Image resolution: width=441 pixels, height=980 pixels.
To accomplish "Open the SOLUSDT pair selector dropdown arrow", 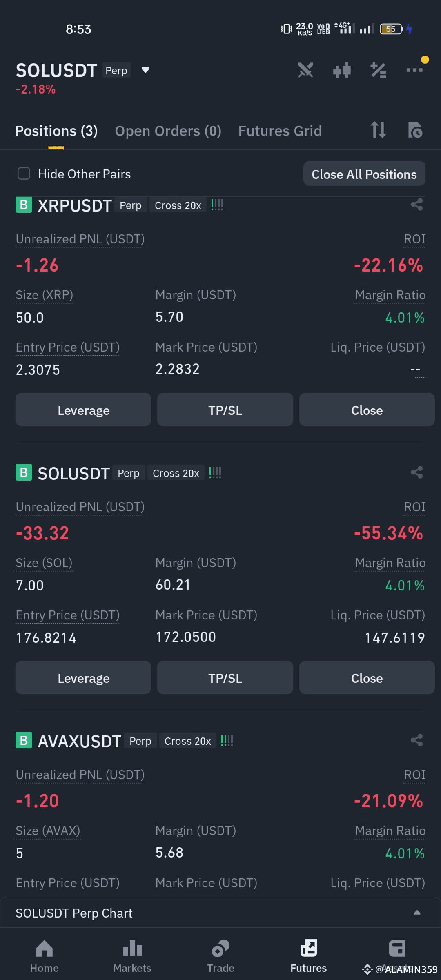I will pos(145,70).
